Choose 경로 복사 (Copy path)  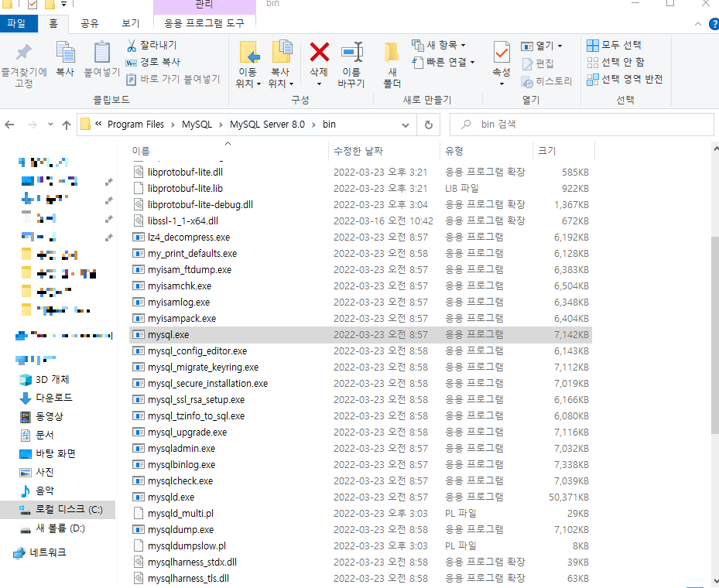[x=153, y=62]
